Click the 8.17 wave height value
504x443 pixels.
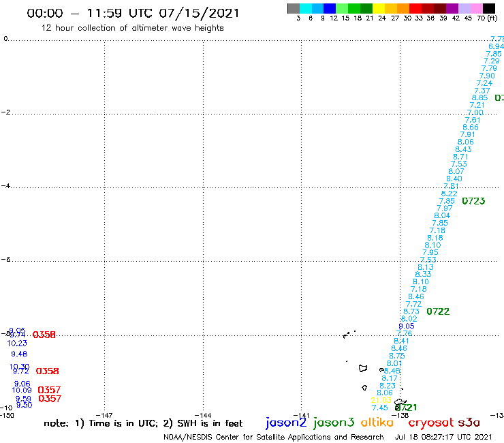click(390, 378)
